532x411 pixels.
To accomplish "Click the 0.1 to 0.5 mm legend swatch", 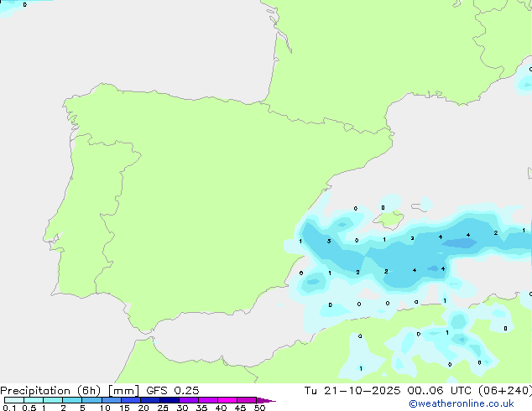I will [x=14, y=400].
